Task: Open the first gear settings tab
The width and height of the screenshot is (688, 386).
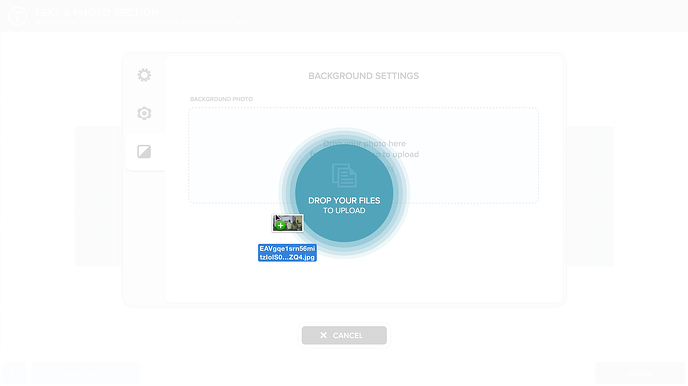Action: pyautogui.click(x=144, y=75)
